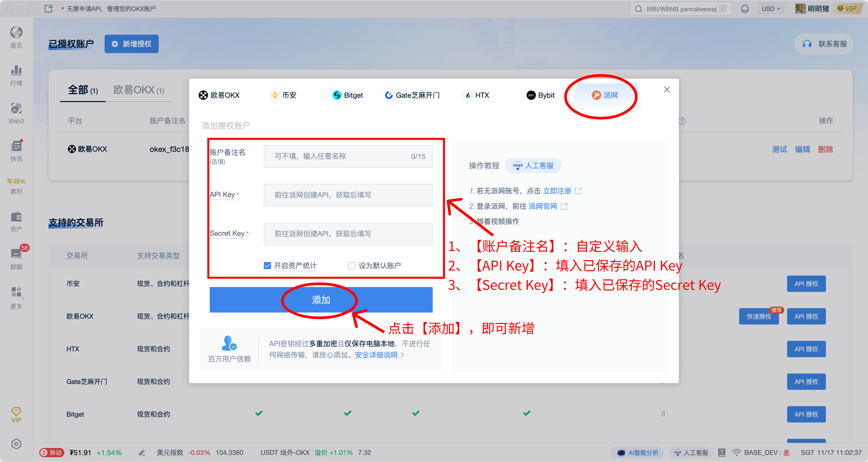This screenshot has width=868, height=462.
Task: Enable the 设为默认账户 checkbox
Action: pos(352,265)
